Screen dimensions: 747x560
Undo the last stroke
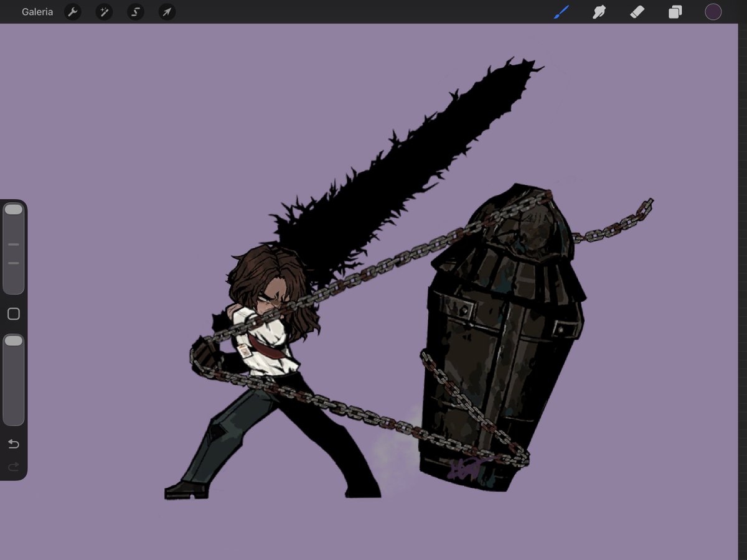[13, 444]
